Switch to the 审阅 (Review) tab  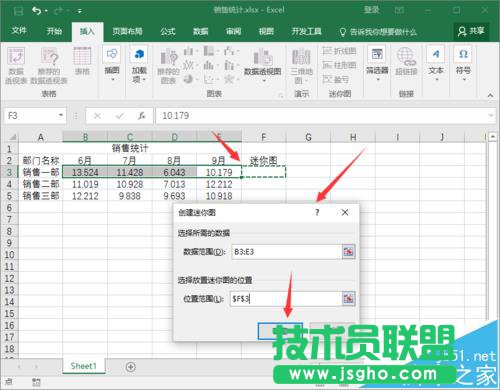(233, 31)
